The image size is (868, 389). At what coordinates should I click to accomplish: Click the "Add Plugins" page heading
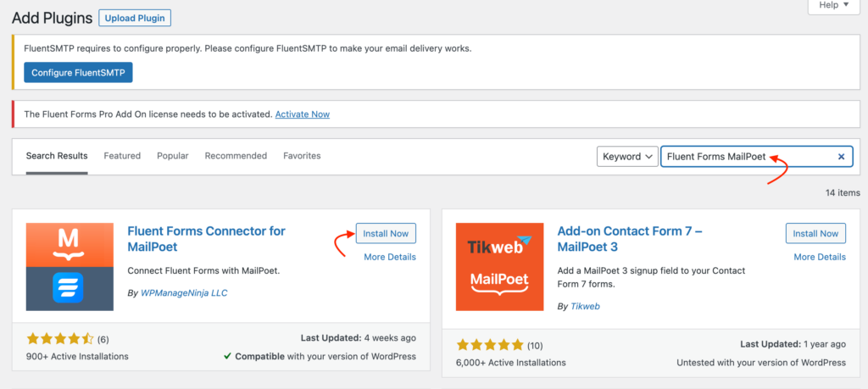pos(52,19)
